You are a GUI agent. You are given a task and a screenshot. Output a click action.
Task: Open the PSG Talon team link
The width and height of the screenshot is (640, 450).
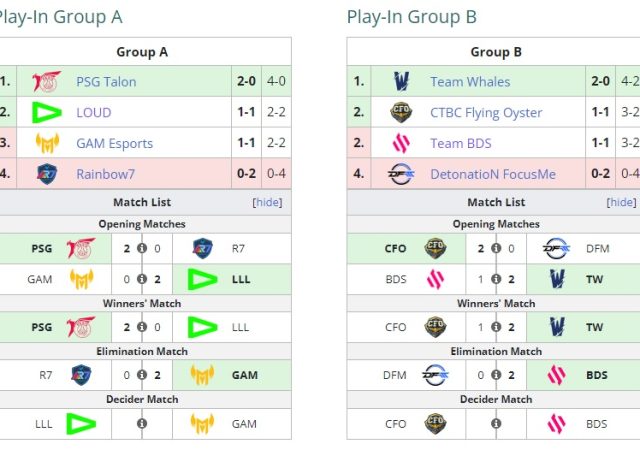click(x=106, y=82)
